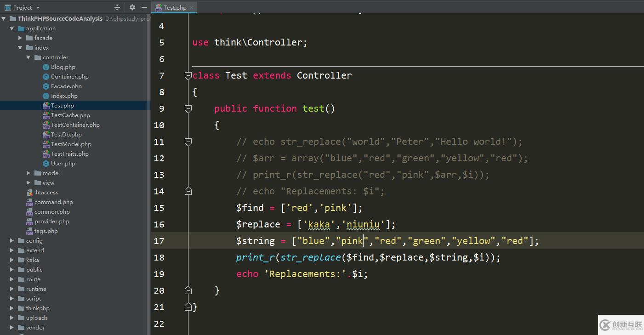Image resolution: width=644 pixels, height=335 pixels.
Task: Expand the config folder
Action: tap(12, 241)
